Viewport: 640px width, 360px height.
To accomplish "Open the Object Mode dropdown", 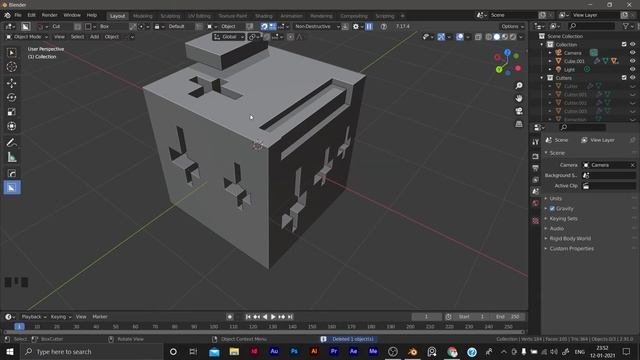I will click(x=27, y=37).
